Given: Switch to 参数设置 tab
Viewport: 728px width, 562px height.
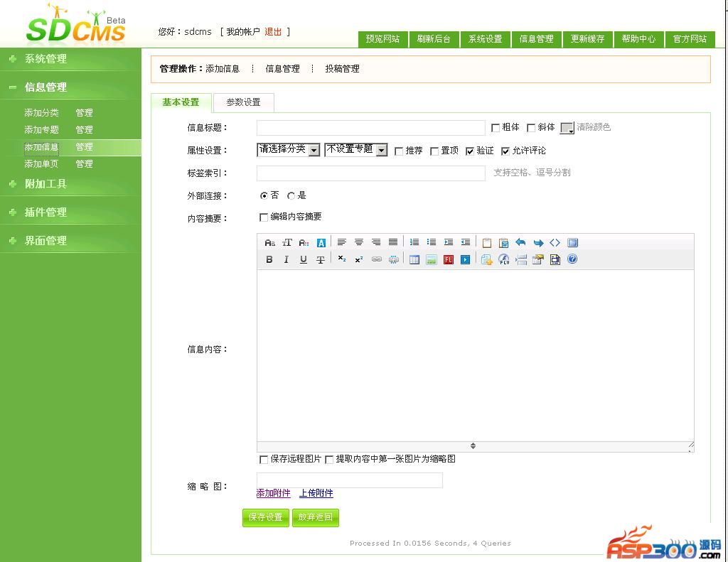Looking at the screenshot, I should pyautogui.click(x=243, y=102).
